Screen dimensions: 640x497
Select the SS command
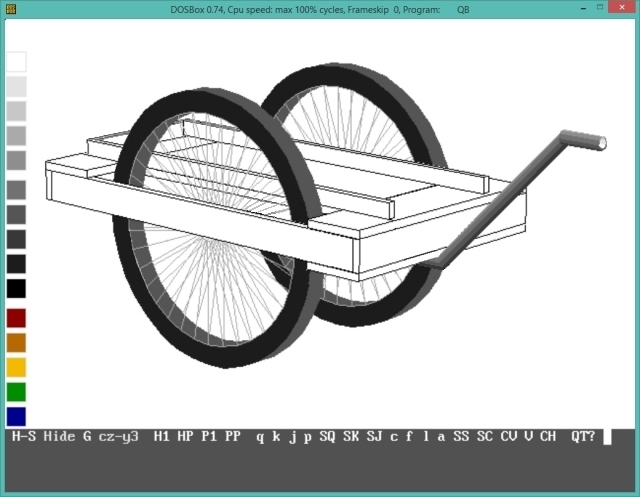pyautogui.click(x=460, y=437)
